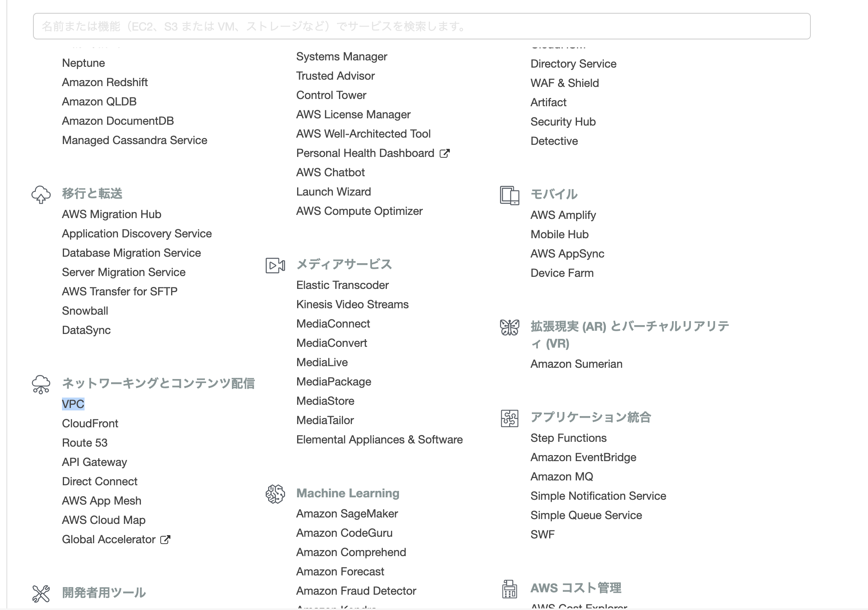Open Device Farm
This screenshot has width=868, height=610.
tap(562, 273)
